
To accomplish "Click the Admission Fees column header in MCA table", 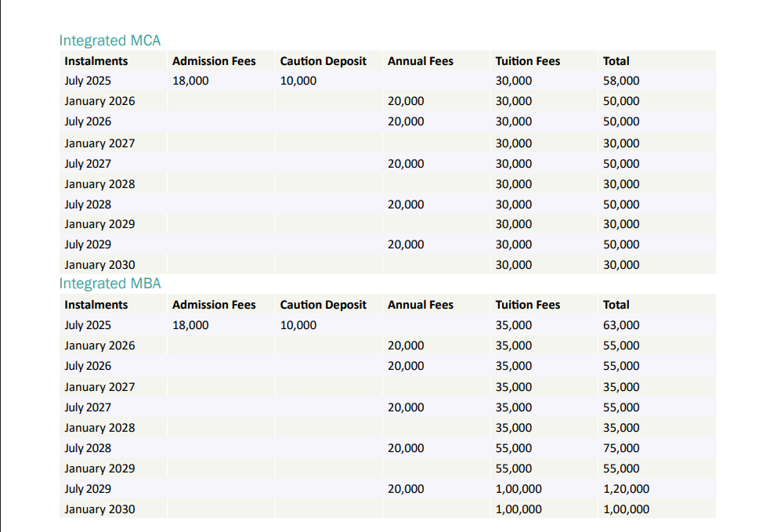I will (213, 60).
